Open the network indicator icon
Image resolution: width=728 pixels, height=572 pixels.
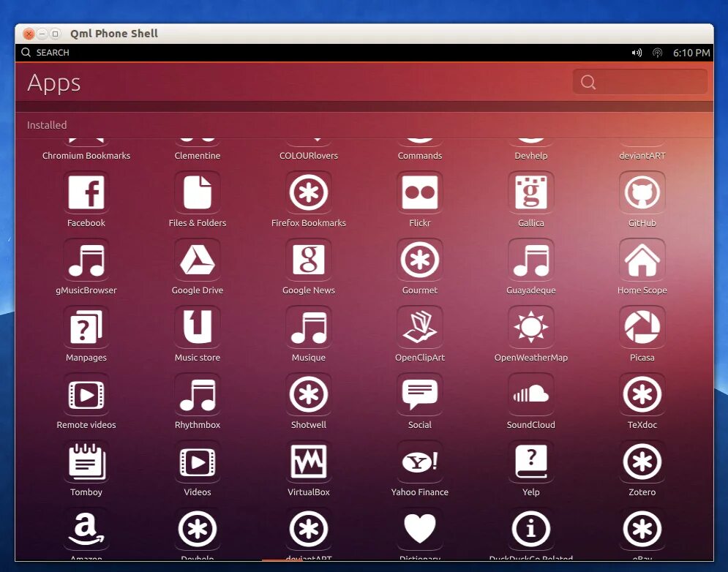pyautogui.click(x=657, y=53)
